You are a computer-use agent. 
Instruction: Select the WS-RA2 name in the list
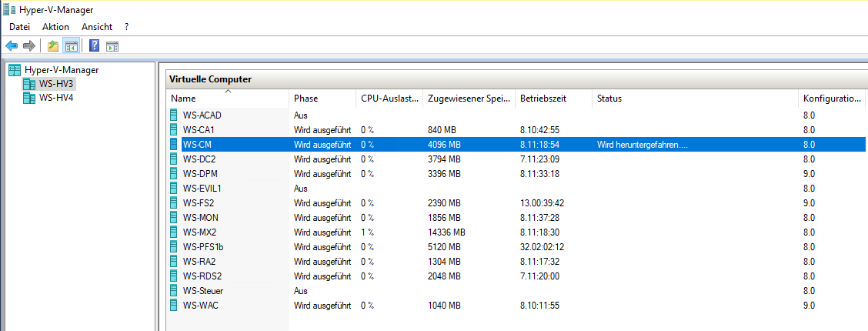199,261
